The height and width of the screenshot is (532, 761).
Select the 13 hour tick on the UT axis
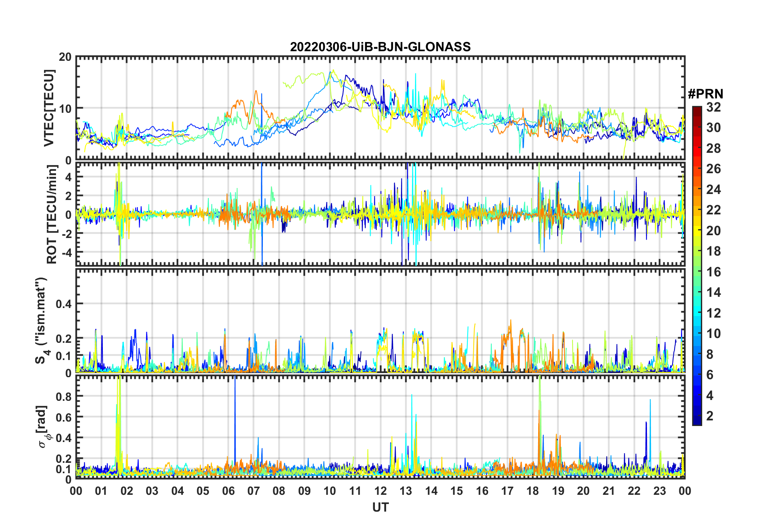pos(406,491)
